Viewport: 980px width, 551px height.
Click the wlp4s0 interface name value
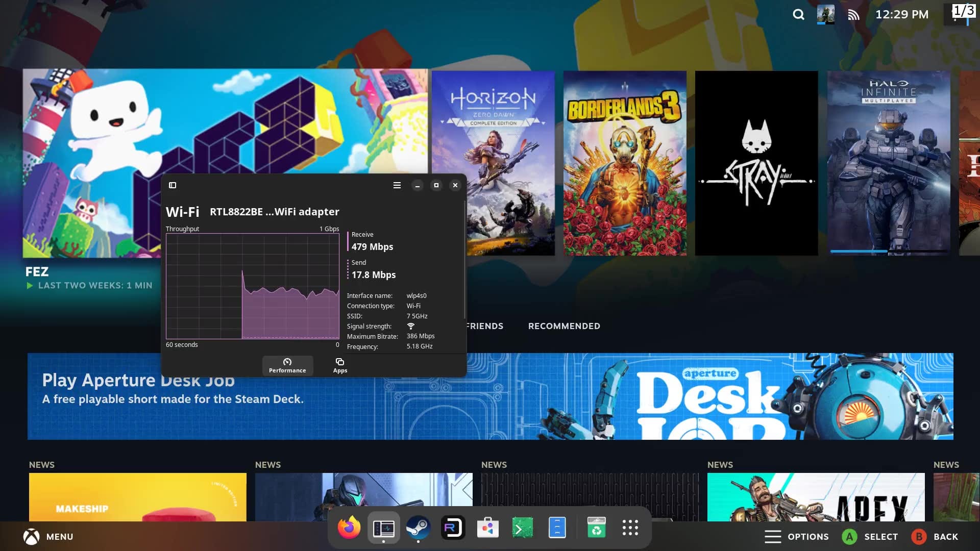tap(416, 296)
